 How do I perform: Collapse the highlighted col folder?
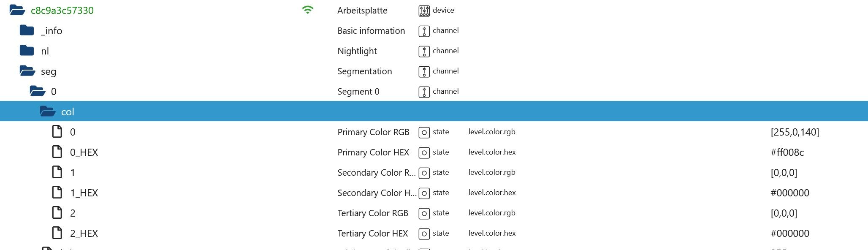(48, 111)
